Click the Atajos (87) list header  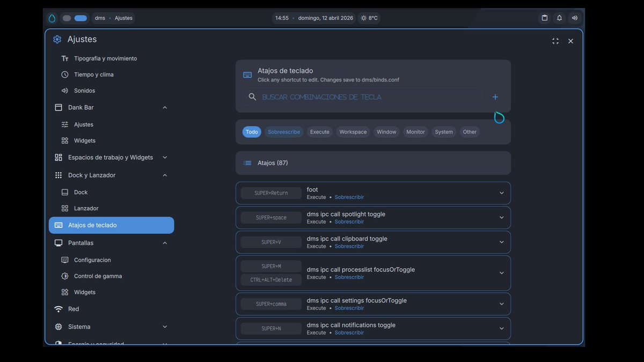[x=373, y=163]
